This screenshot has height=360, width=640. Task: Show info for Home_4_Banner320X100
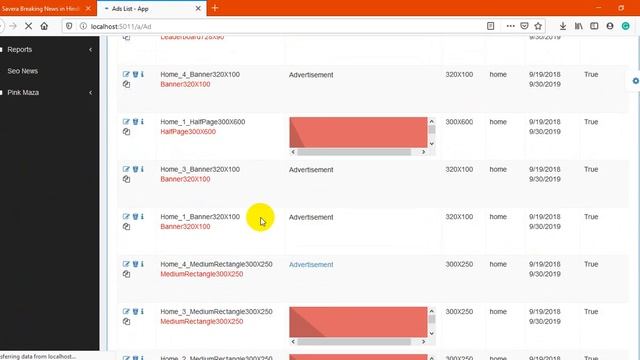coord(142,74)
